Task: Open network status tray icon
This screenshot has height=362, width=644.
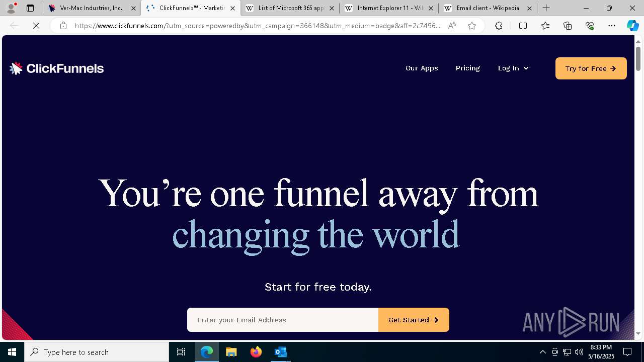Action: pos(567,352)
